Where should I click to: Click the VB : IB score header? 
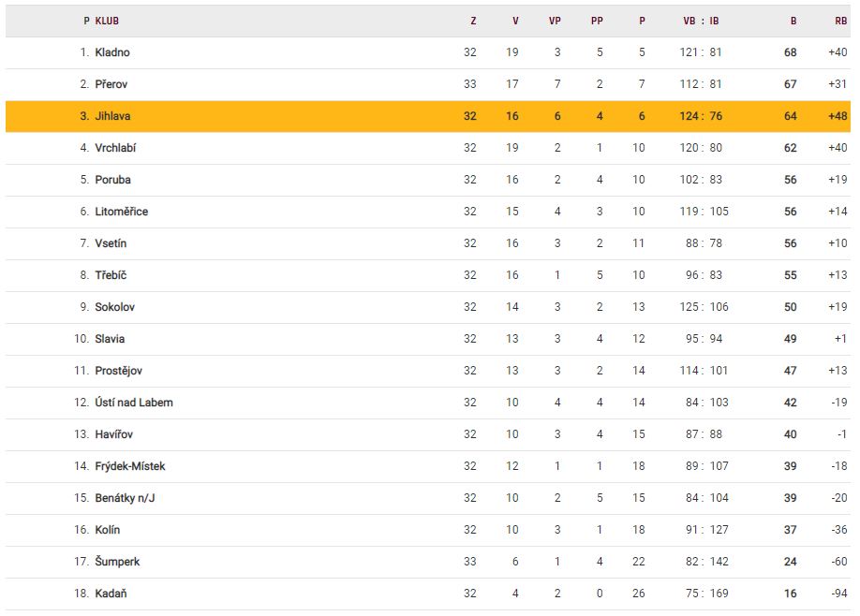click(x=701, y=21)
